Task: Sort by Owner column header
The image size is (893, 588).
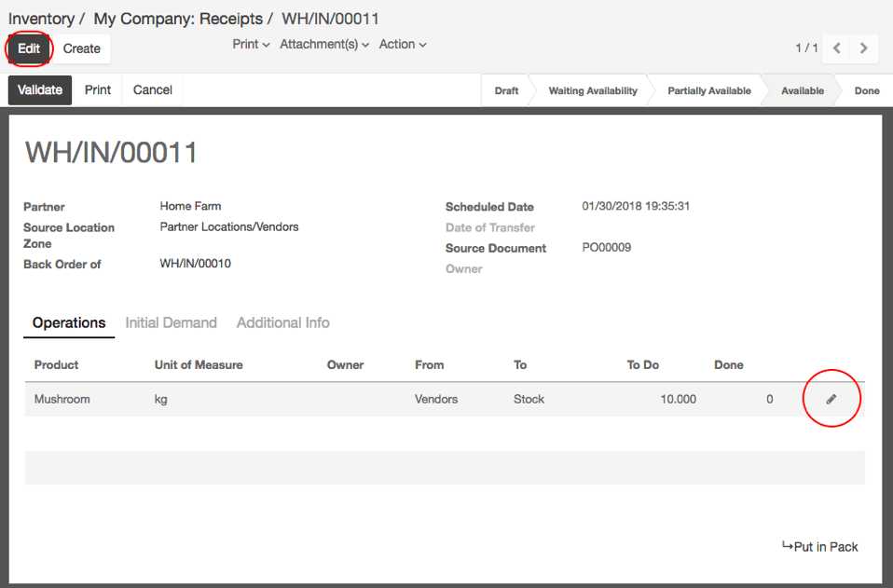Action: point(345,365)
